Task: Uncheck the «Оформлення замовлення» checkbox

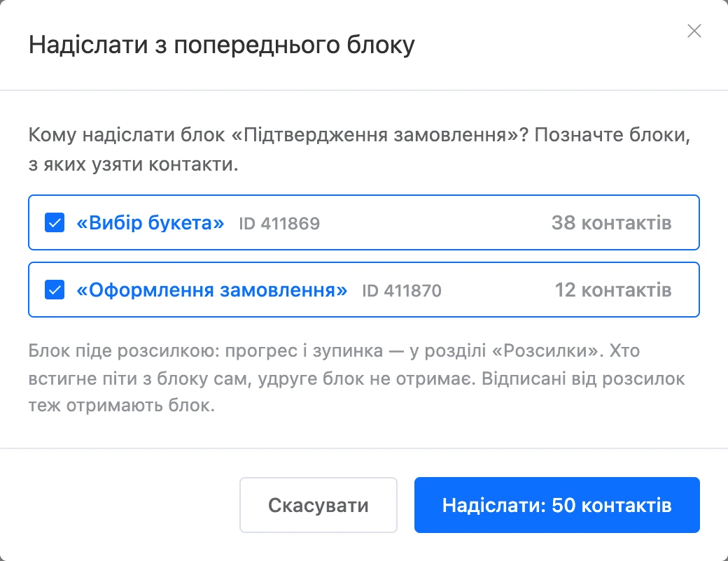Action: click(55, 290)
